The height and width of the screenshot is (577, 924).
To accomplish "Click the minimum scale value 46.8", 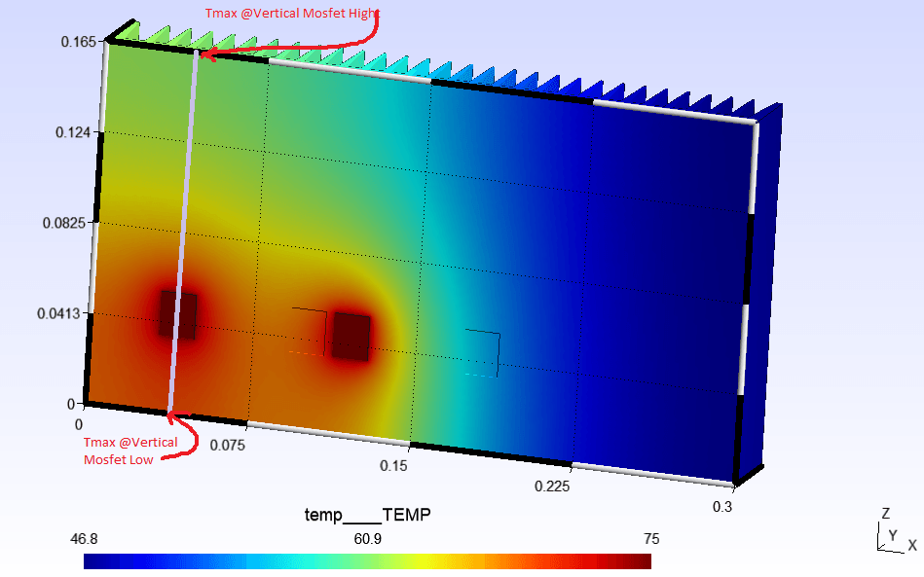I will (x=84, y=539).
